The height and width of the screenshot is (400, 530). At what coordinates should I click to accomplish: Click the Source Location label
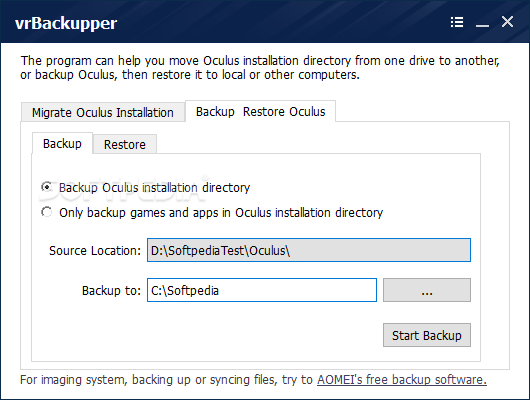click(x=95, y=251)
